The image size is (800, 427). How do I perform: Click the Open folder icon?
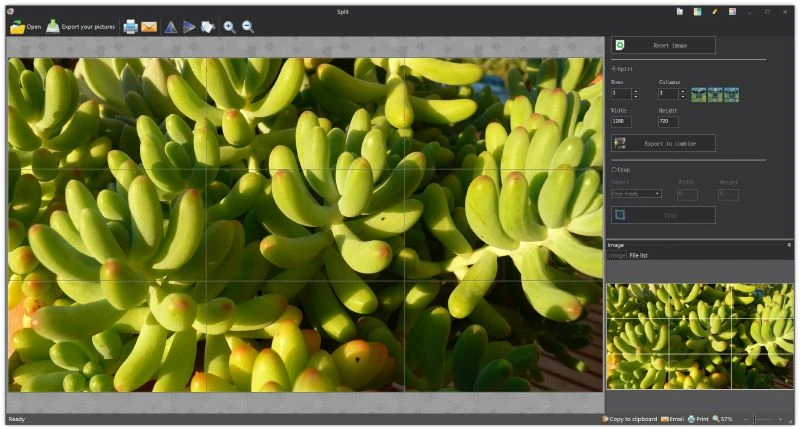(x=17, y=27)
